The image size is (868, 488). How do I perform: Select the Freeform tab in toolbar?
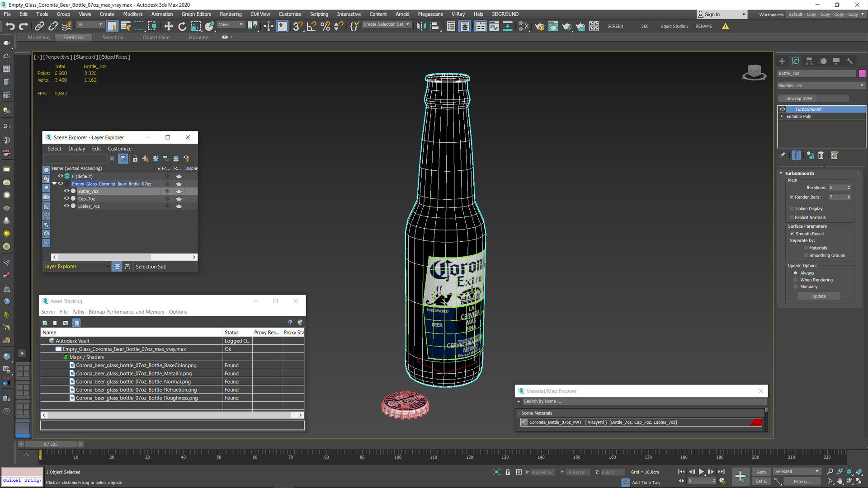click(x=73, y=37)
